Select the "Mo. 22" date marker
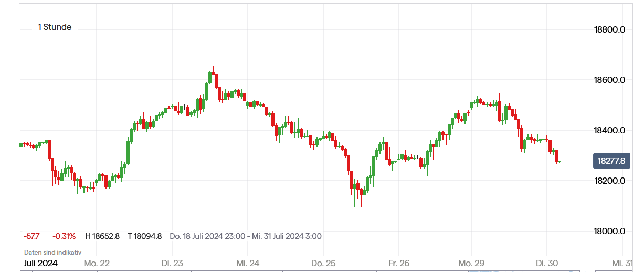The width and height of the screenshot is (644, 272). point(97,263)
